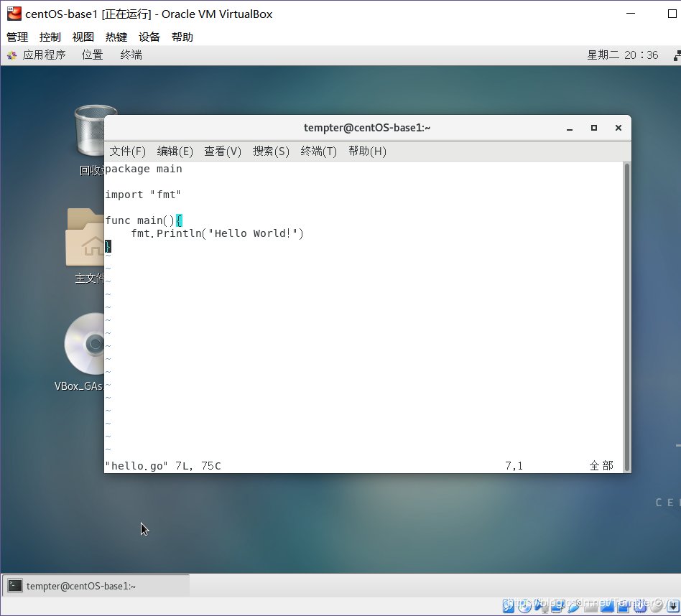Minimize the terminal window
Screen dimensions: 681x616
(570, 128)
